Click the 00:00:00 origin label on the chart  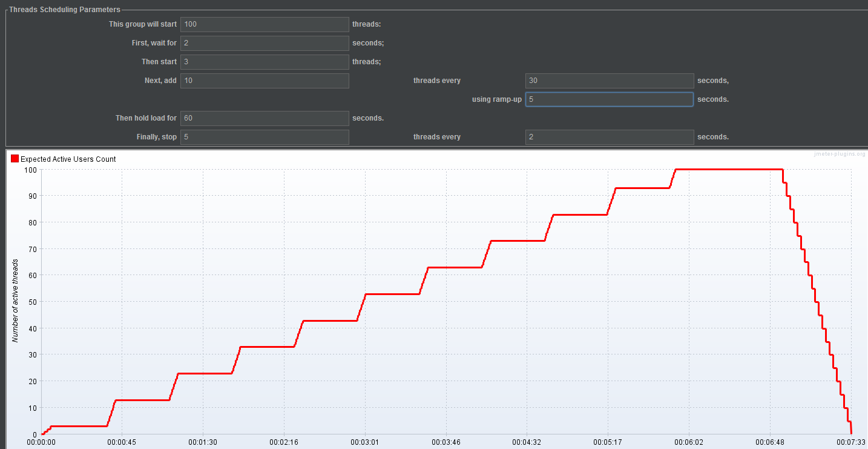(x=41, y=442)
